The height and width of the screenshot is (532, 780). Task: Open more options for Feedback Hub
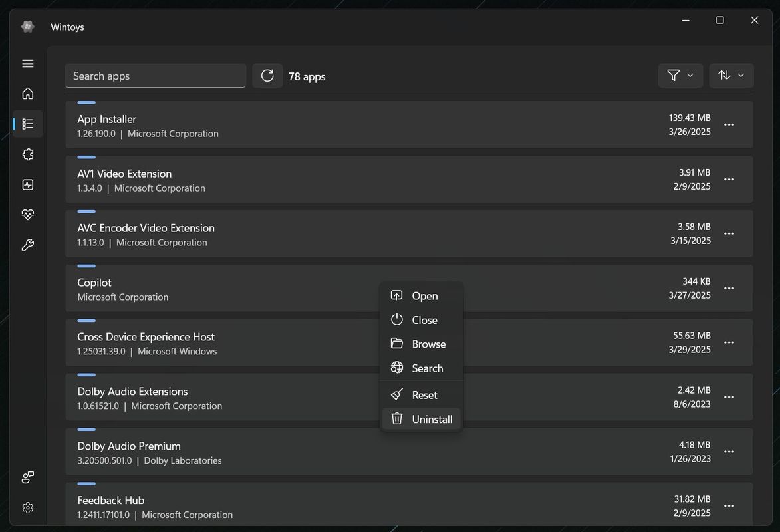click(729, 506)
